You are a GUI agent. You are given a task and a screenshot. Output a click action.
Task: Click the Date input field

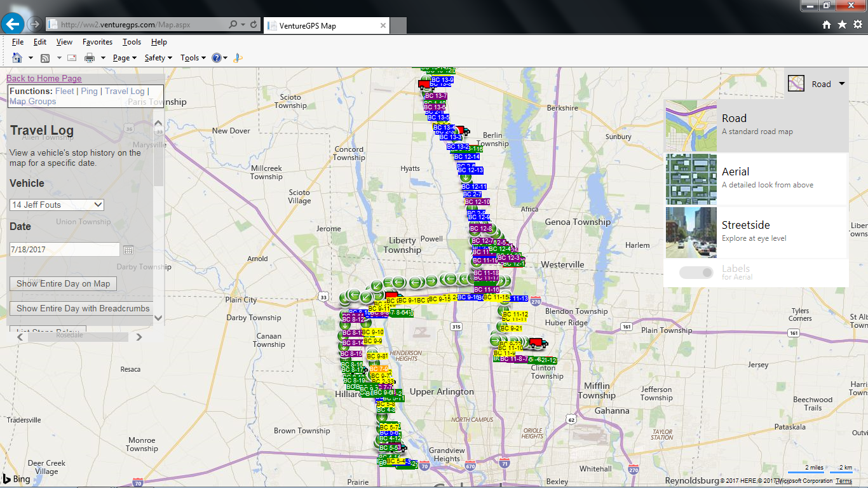pos(64,250)
